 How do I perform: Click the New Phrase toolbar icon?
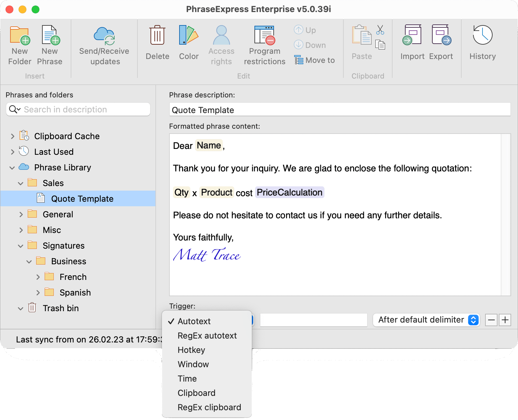[x=50, y=35]
